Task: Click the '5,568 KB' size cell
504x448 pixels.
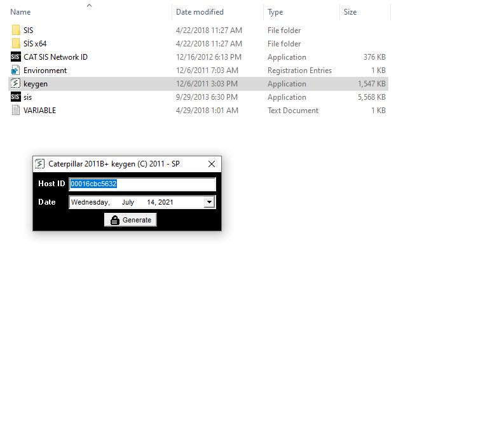Action: 372,97
